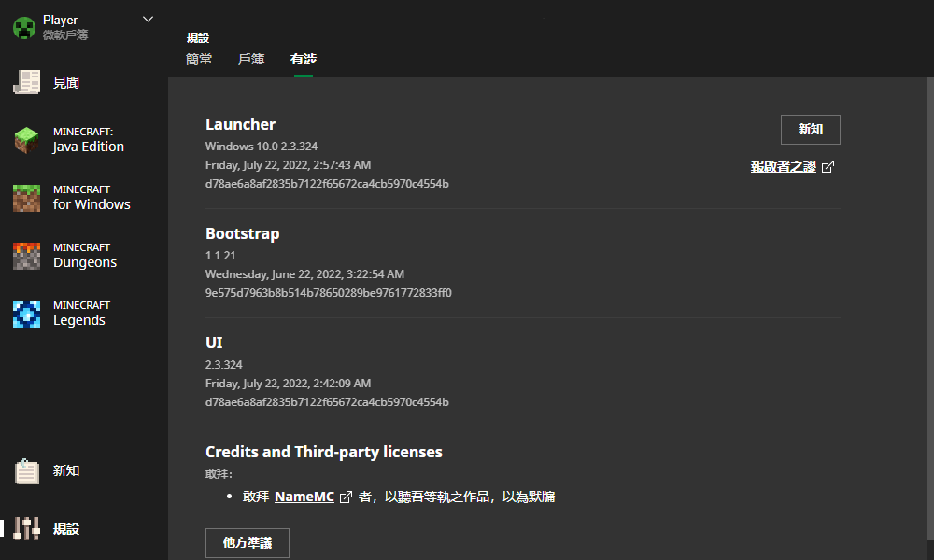Open the 簡常 settings tab
Screen dimensions: 934x560
[x=199, y=59]
